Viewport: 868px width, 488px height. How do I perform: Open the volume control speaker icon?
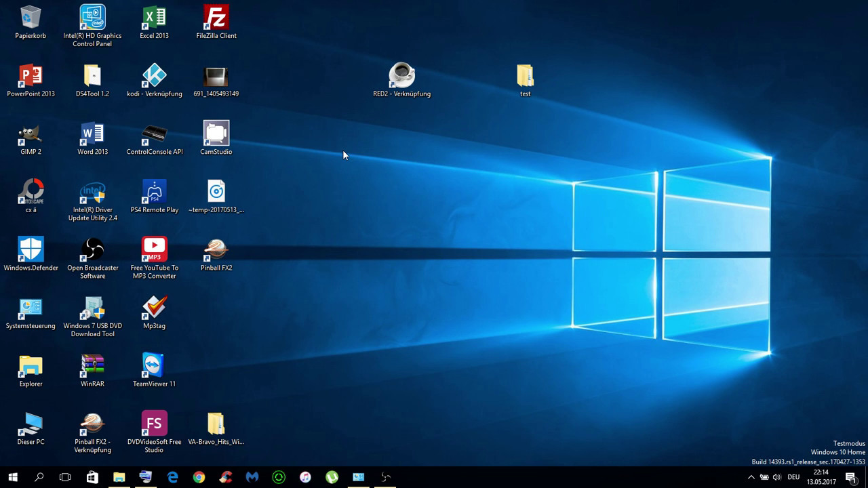point(776,477)
